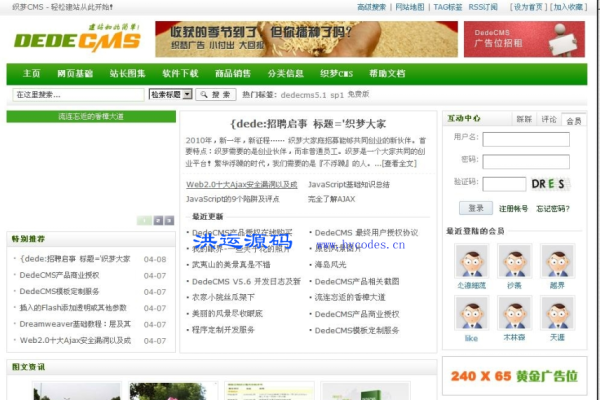Click the 注册帐号 link

[x=514, y=209]
